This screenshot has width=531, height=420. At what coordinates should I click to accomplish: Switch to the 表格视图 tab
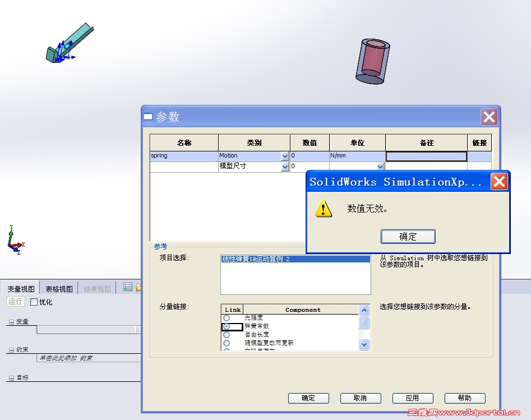pyautogui.click(x=59, y=289)
